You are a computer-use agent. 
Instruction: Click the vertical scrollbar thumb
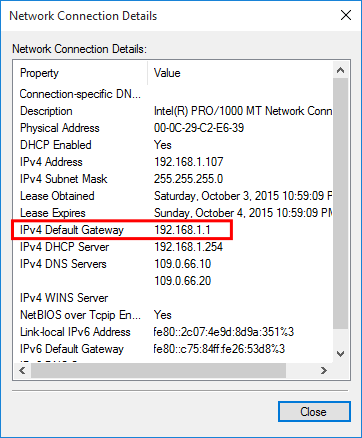click(340, 203)
